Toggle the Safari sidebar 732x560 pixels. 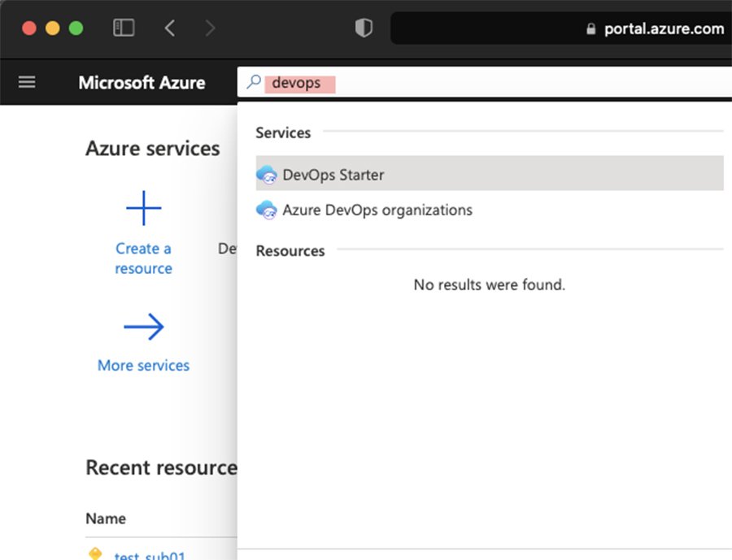click(x=123, y=27)
